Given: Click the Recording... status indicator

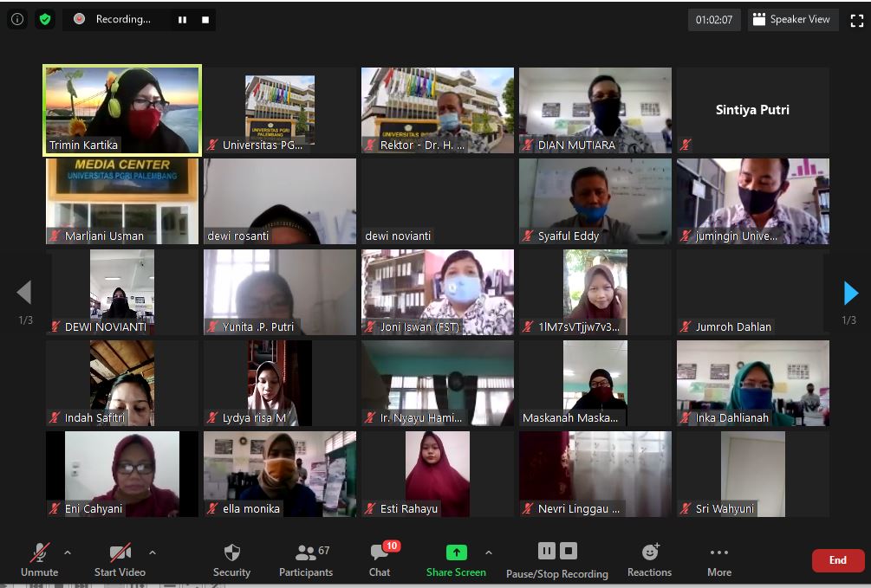Looking at the screenshot, I should coord(113,19).
